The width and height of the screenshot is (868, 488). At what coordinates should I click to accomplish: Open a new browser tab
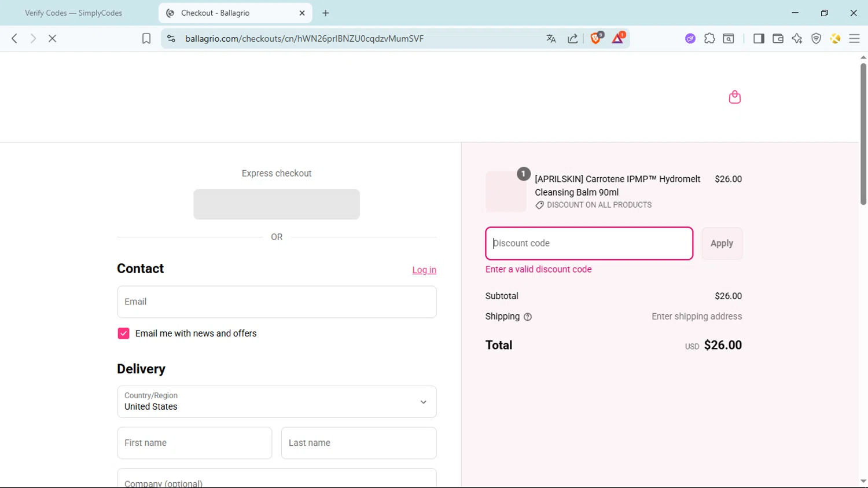[326, 13]
